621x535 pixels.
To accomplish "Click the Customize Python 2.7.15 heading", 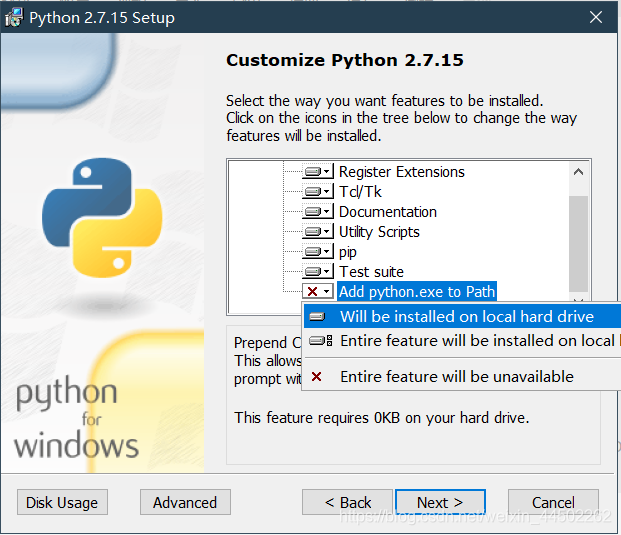I will pyautogui.click(x=345, y=60).
